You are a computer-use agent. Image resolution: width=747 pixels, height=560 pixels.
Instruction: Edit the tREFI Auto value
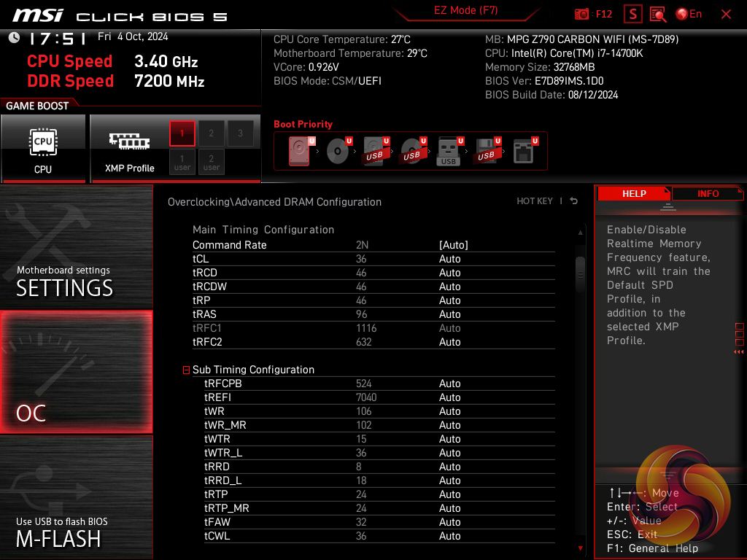pyautogui.click(x=449, y=397)
